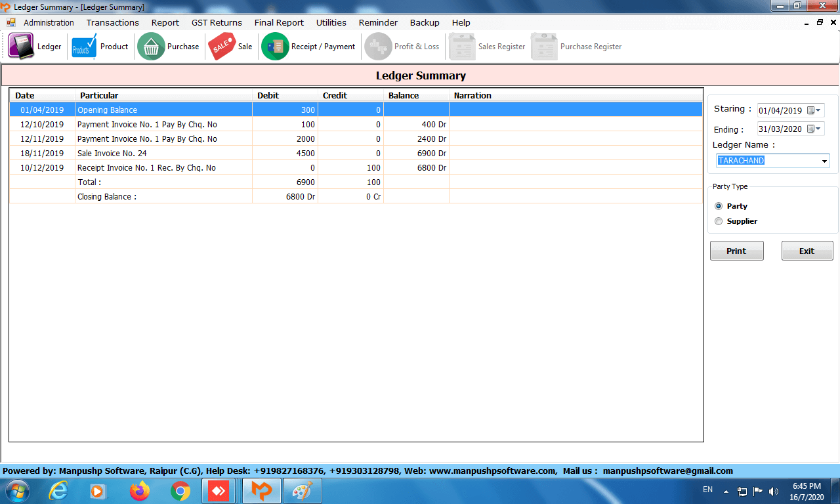This screenshot has height=504, width=840.
Task: Show hidden tray icons arrow
Action: (726, 491)
